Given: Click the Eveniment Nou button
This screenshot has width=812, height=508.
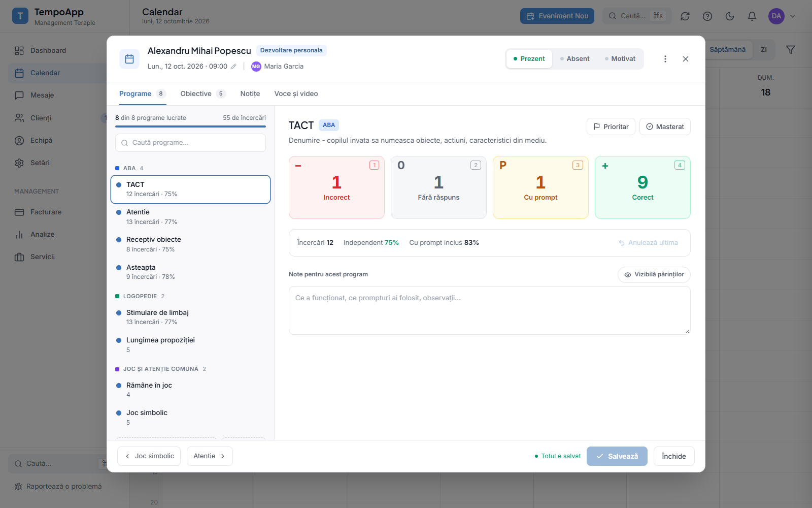Looking at the screenshot, I should point(557,16).
